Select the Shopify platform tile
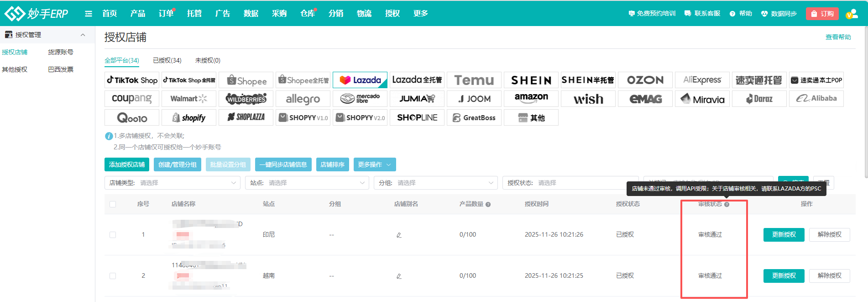The image size is (868, 302). (189, 117)
